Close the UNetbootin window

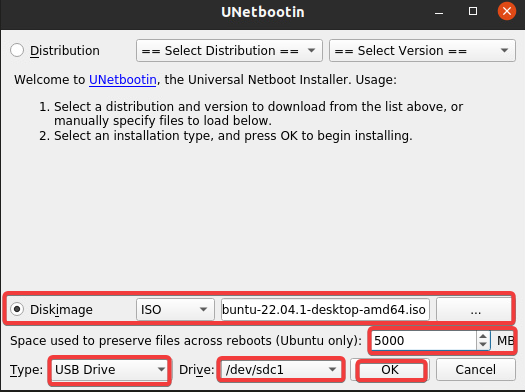pos(507,11)
